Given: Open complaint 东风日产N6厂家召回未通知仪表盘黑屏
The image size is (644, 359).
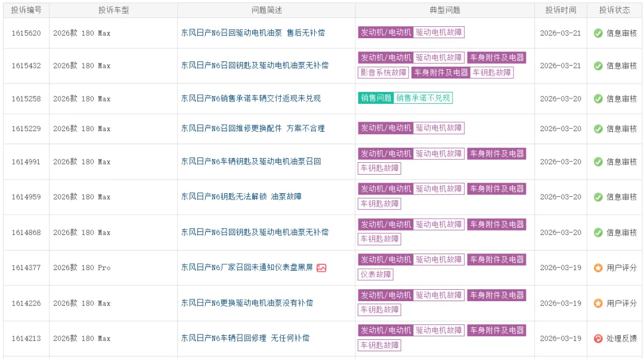Looking at the screenshot, I should click(247, 268).
